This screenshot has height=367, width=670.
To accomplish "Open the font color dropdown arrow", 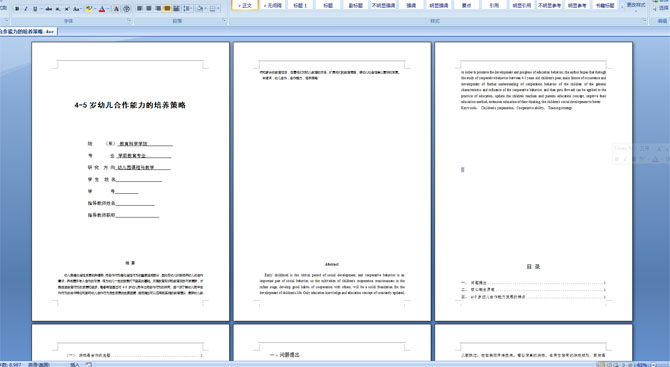I will click(108, 9).
